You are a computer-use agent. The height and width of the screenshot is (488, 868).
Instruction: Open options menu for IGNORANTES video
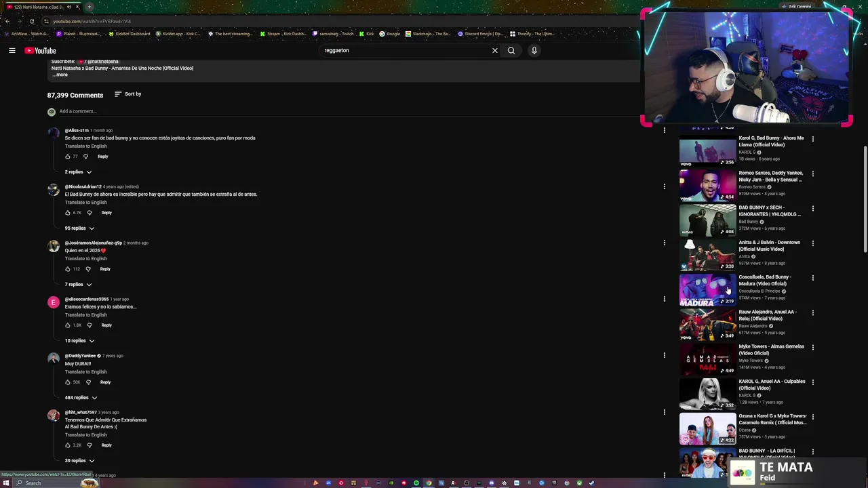[x=813, y=208]
